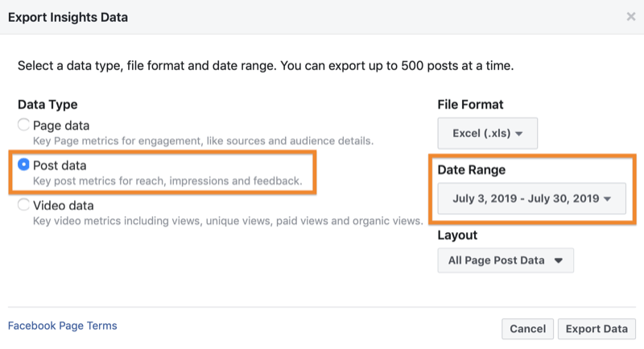Click the triangle icon next to All Page Post Data
Image resolution: width=644 pixels, height=349 pixels.
point(558,260)
